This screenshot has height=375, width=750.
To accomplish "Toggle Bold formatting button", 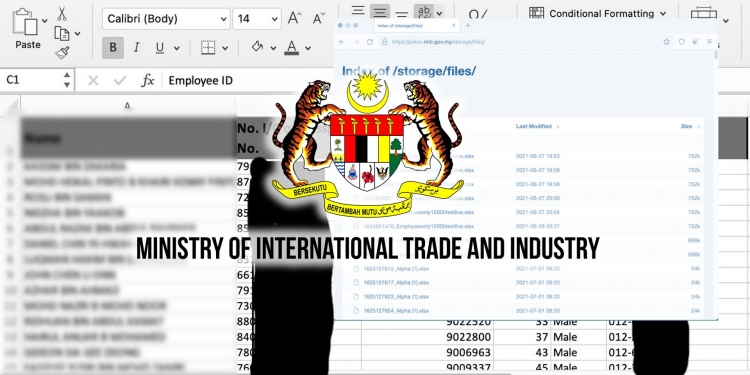I will tap(113, 48).
